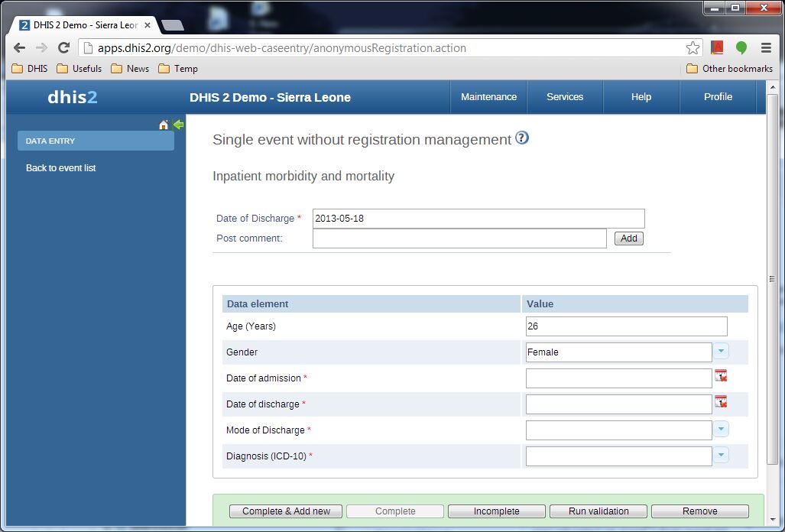The height and width of the screenshot is (532, 785).
Task: Click the Remove button
Action: (x=700, y=511)
